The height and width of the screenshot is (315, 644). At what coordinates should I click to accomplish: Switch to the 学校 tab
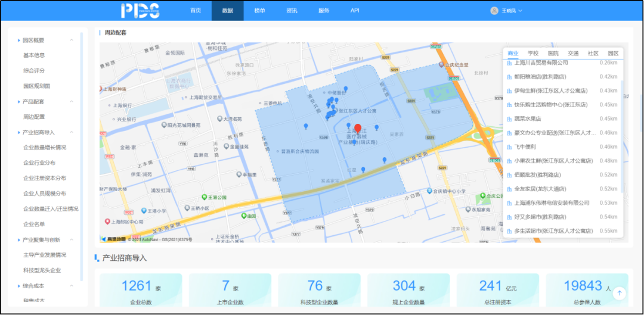click(532, 54)
